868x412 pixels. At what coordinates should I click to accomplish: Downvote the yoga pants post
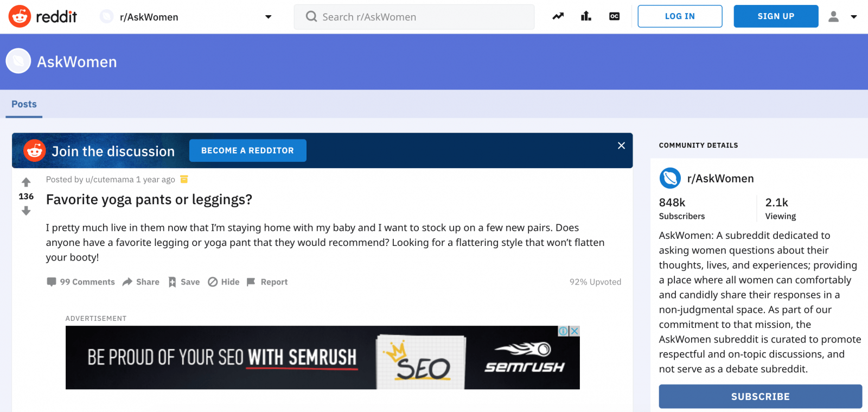point(26,211)
